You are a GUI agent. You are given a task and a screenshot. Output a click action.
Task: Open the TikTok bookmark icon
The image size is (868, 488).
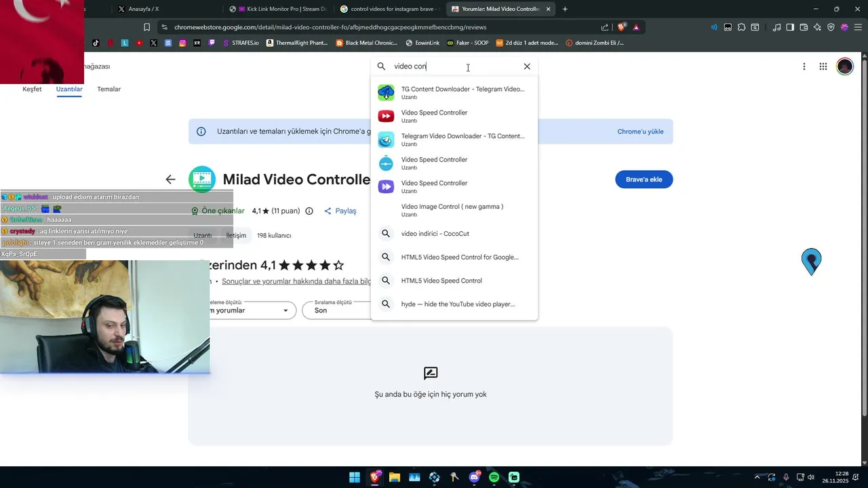[96, 43]
